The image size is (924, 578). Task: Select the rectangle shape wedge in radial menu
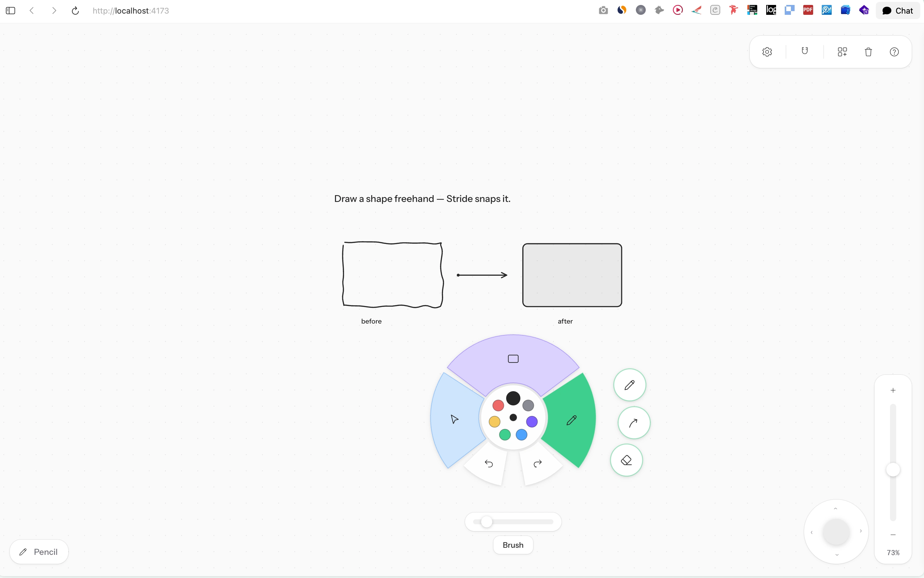513,358
